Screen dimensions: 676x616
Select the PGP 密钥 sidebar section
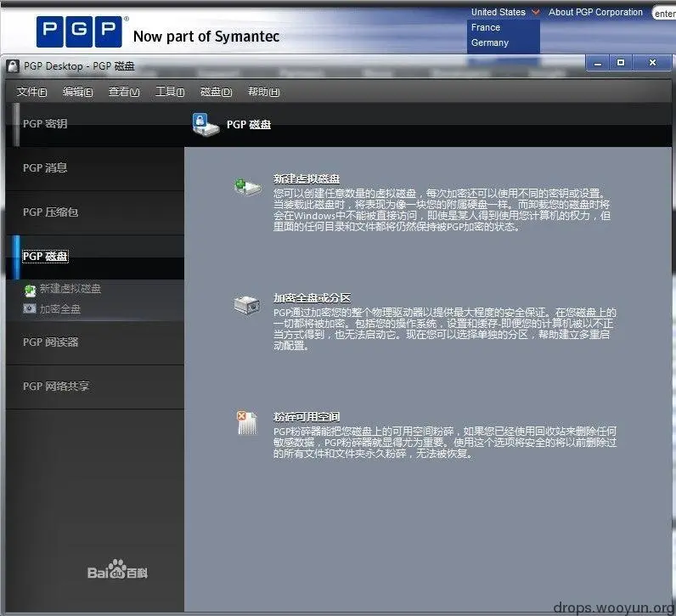95,124
